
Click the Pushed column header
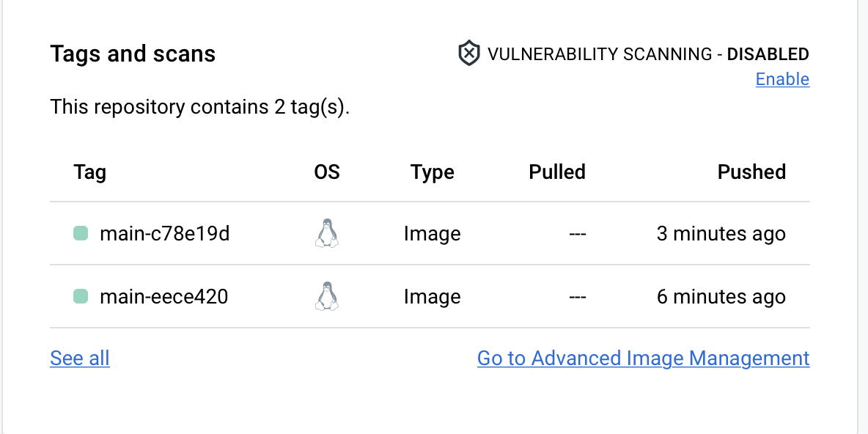[x=751, y=172]
